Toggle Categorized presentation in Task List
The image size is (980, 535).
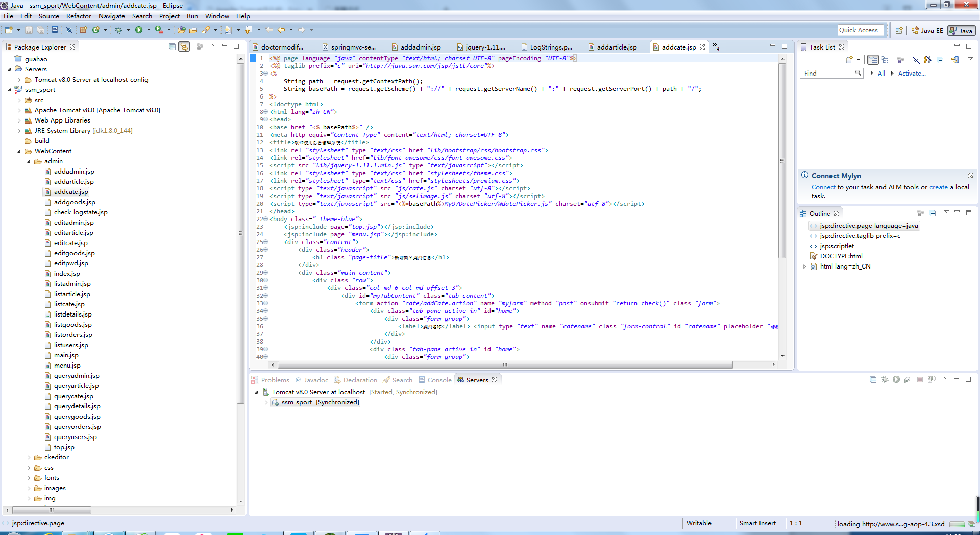tap(873, 60)
